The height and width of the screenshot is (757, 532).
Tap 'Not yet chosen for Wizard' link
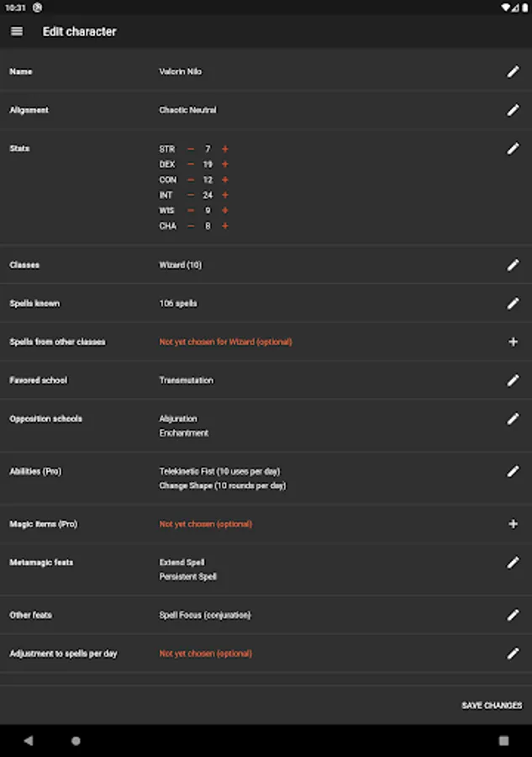(x=225, y=342)
